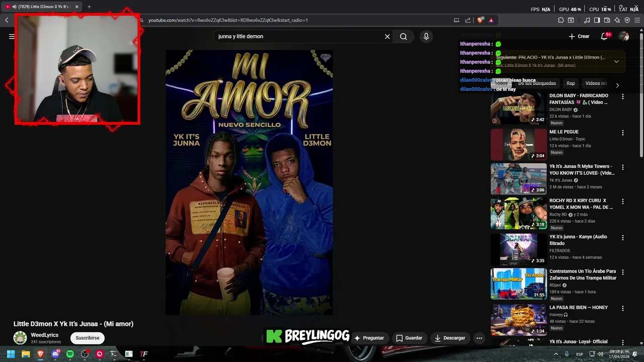Show hidden system tray icons
The width and height of the screenshot is (644, 362).
(556, 354)
